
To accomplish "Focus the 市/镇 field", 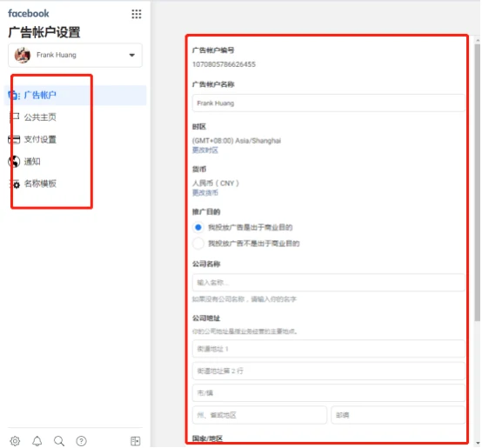I will 328,393.
